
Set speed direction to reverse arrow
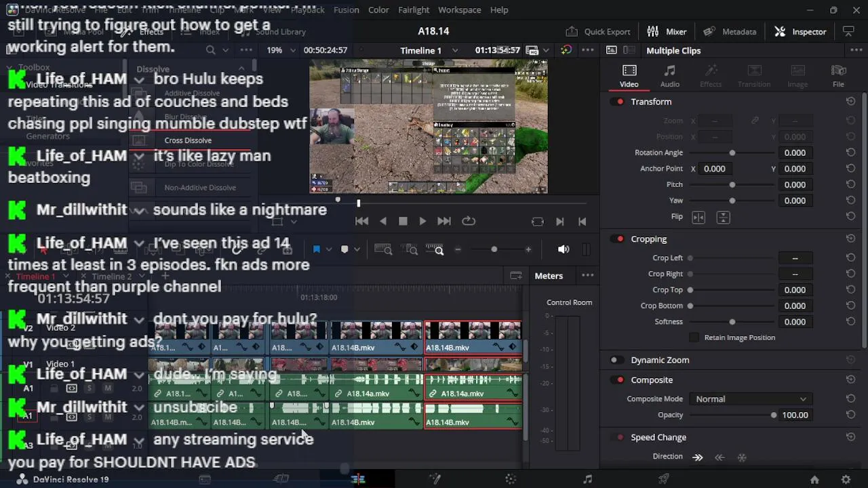pyautogui.click(x=719, y=457)
